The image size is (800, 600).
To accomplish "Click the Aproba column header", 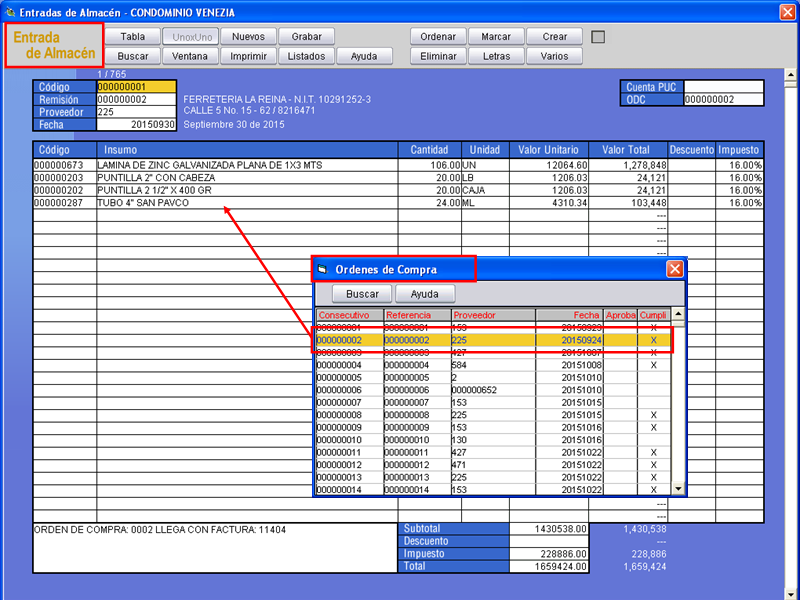I will 620,315.
